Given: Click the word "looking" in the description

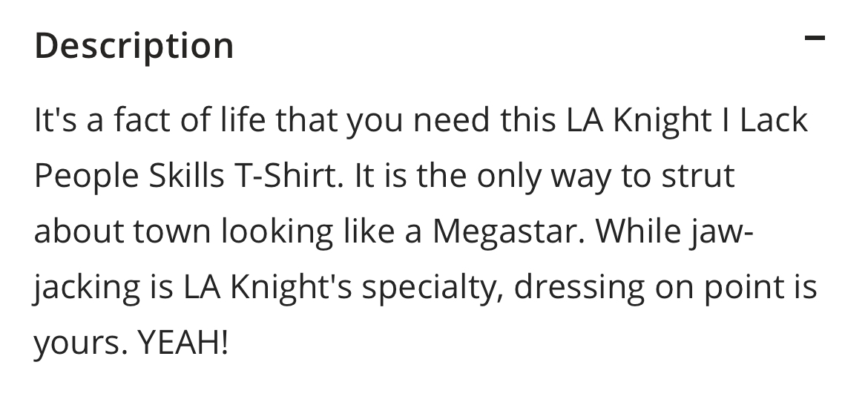Looking at the screenshot, I should (277, 232).
